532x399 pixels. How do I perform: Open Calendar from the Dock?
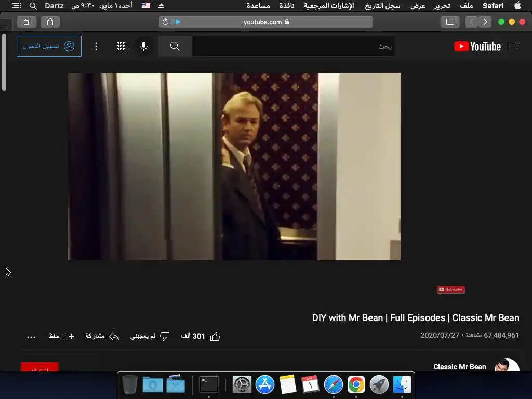click(311, 384)
